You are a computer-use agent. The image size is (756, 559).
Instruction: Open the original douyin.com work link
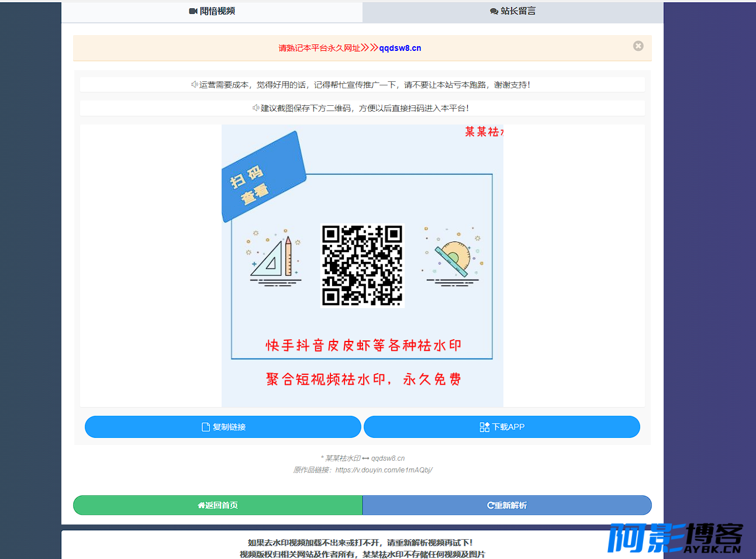384,470
